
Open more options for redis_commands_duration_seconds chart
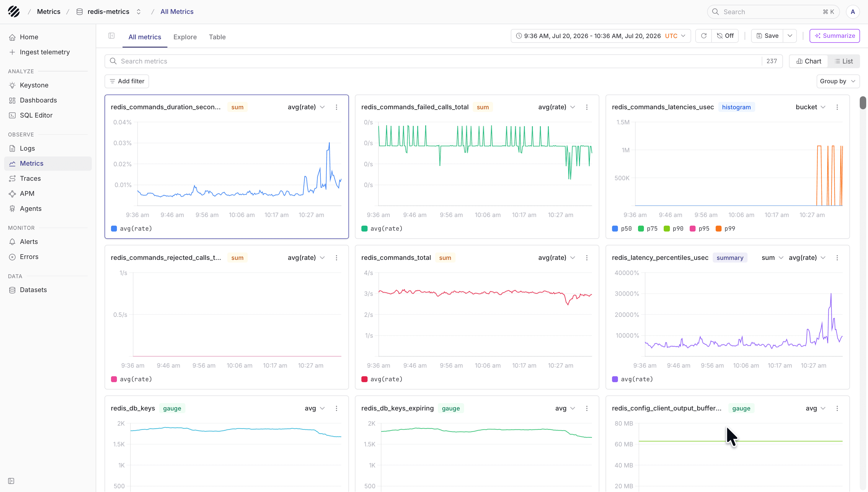pos(336,107)
